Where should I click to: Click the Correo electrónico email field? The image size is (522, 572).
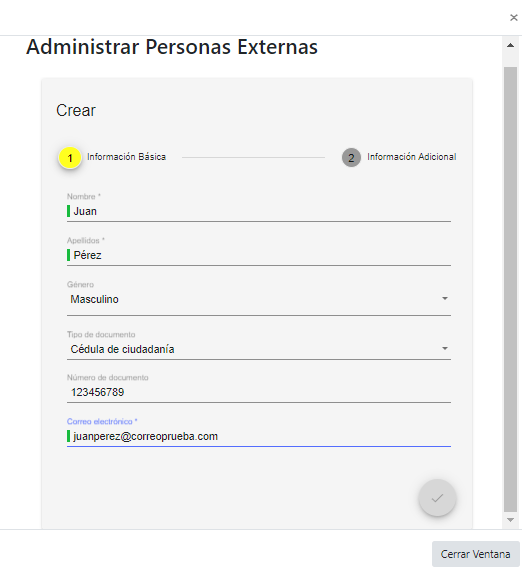pyautogui.click(x=259, y=436)
